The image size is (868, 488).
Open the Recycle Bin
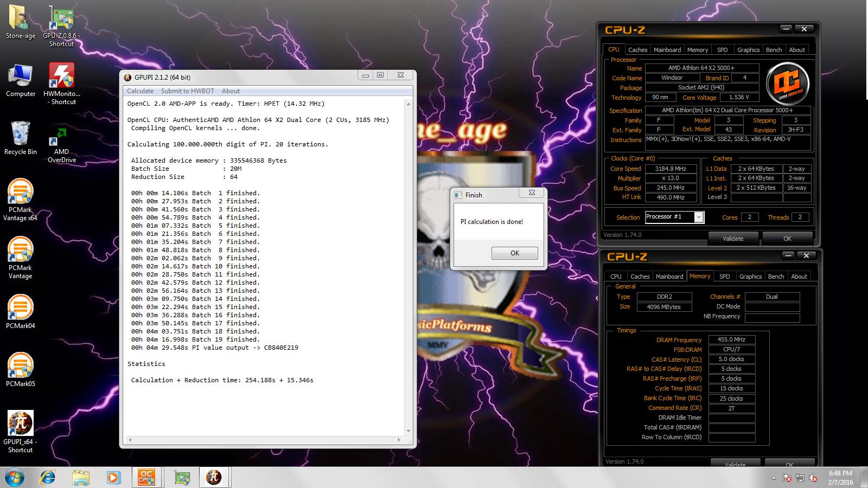(x=21, y=138)
